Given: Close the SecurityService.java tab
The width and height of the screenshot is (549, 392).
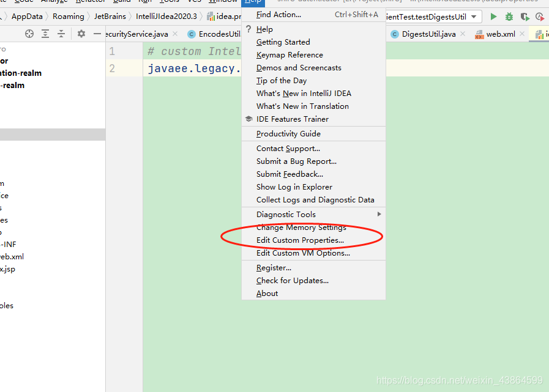Looking at the screenshot, I should [175, 34].
